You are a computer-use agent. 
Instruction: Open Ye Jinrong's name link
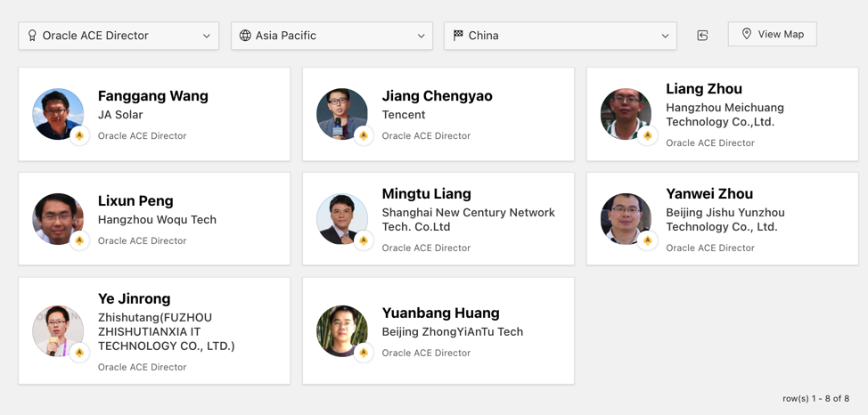tap(134, 298)
